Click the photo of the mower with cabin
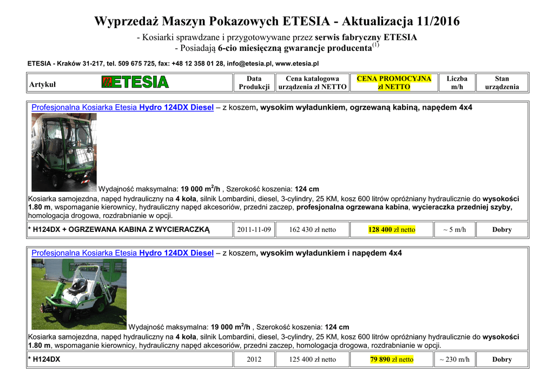Image resolution: width=554 pixels, height=392 pixels. pyautogui.click(x=64, y=152)
